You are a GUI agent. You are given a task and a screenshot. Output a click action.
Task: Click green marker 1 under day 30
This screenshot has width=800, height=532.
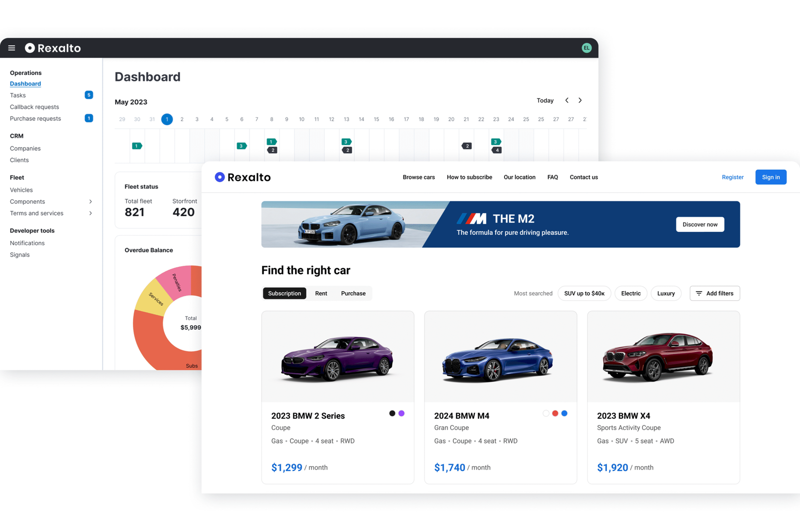click(x=137, y=146)
